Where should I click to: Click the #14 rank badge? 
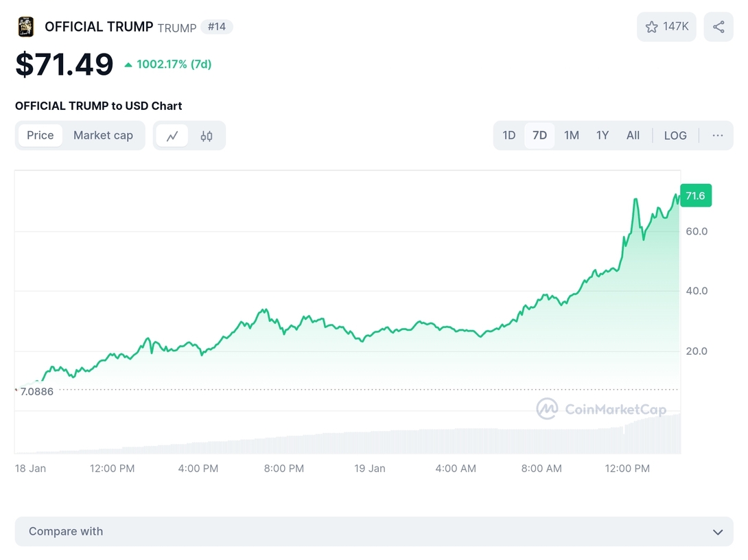[x=217, y=27]
